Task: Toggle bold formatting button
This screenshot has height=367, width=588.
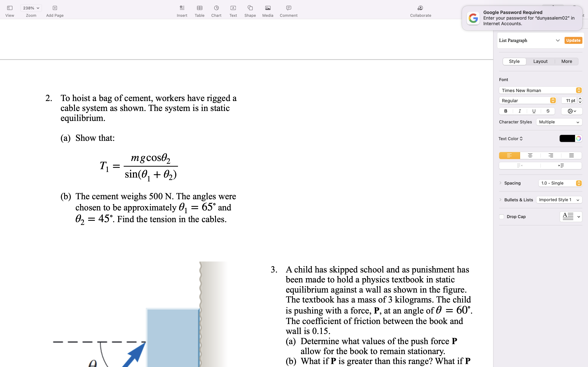Action: [506, 111]
